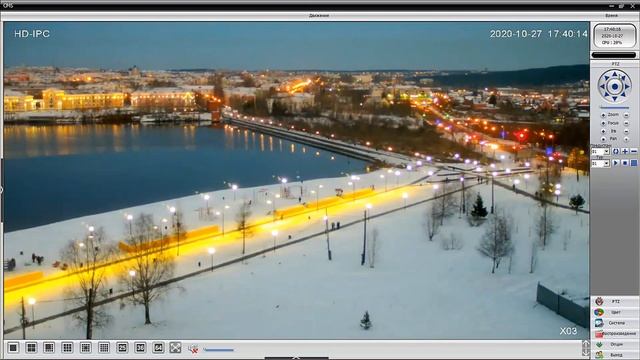Pan camera up with PTZ arrow

coord(615,74)
